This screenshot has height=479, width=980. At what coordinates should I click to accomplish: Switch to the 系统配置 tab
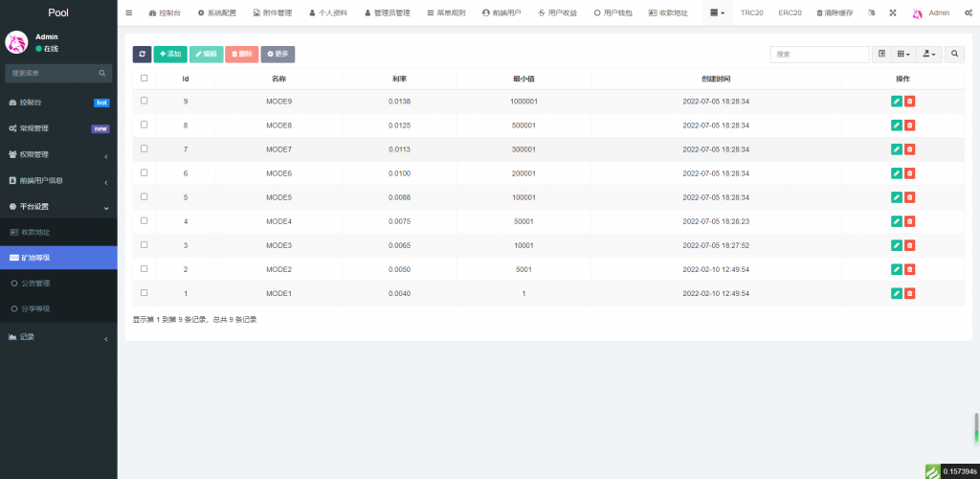[x=216, y=13]
